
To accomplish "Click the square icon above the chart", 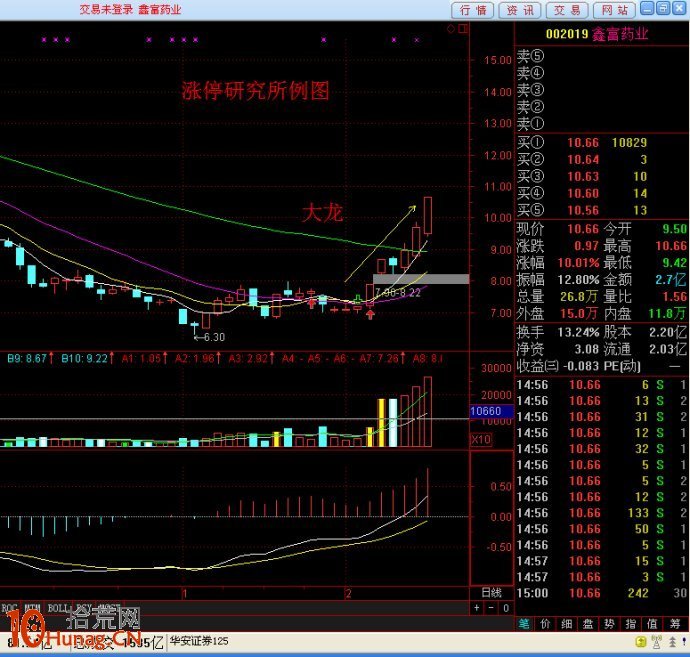I will click(462, 29).
